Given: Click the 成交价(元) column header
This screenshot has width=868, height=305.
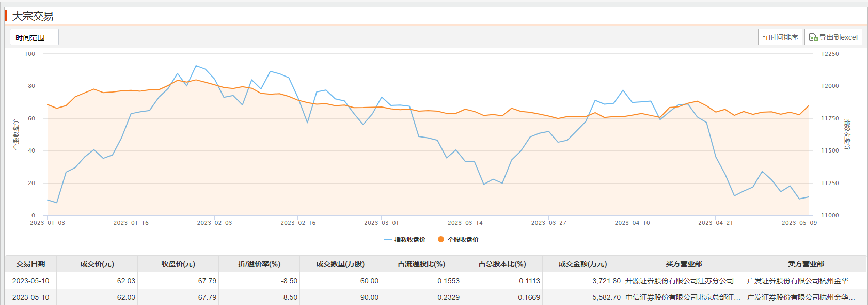Looking at the screenshot, I should coord(97,264).
